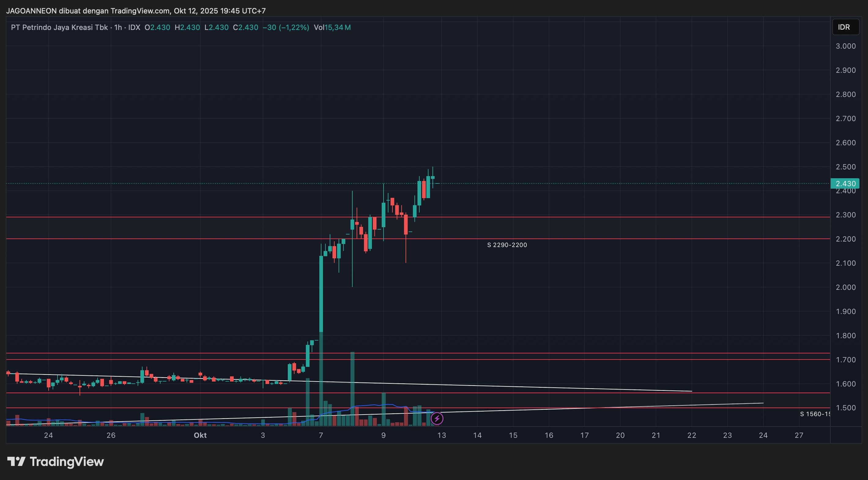Click PT Petrindo Jaya Kreasi Tbk title
This screenshot has width=868, height=480.
coord(59,27)
